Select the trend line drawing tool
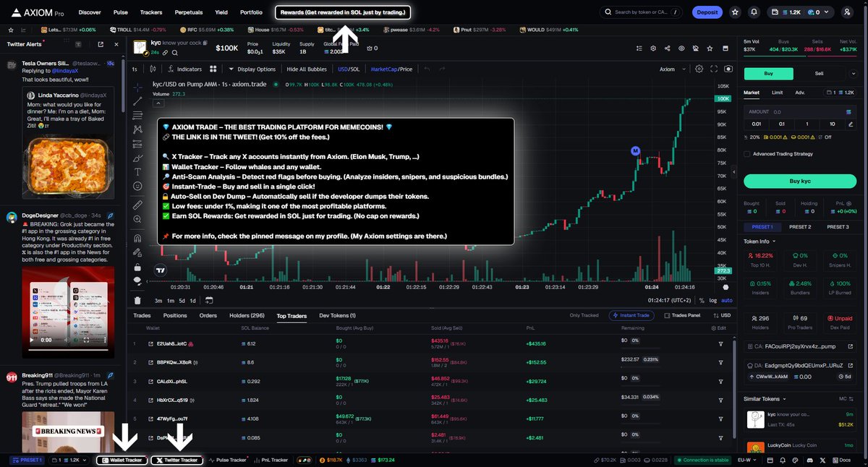The image size is (868, 467). [x=137, y=100]
